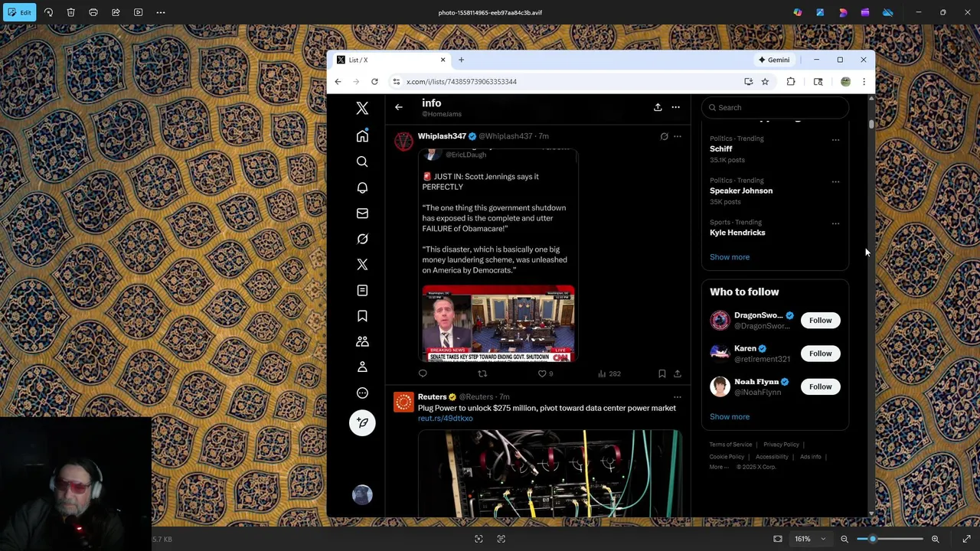Viewport: 980px width, 551px height.
Task: Open Profile person icon in X sidebar
Action: click(x=362, y=367)
